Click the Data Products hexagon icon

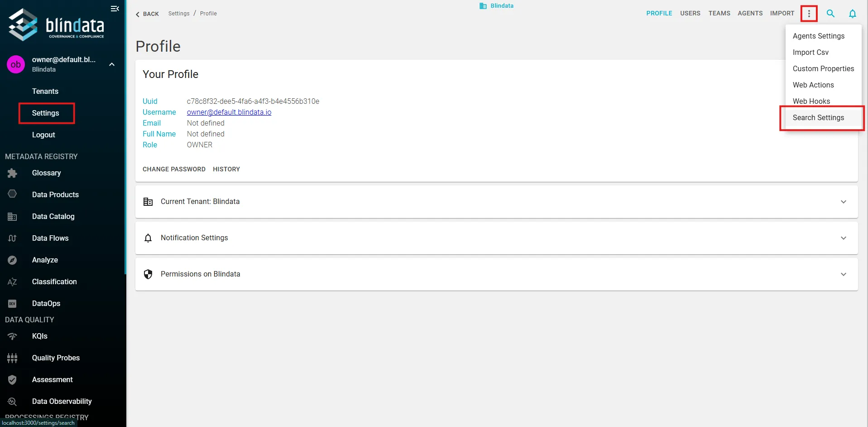coord(12,194)
